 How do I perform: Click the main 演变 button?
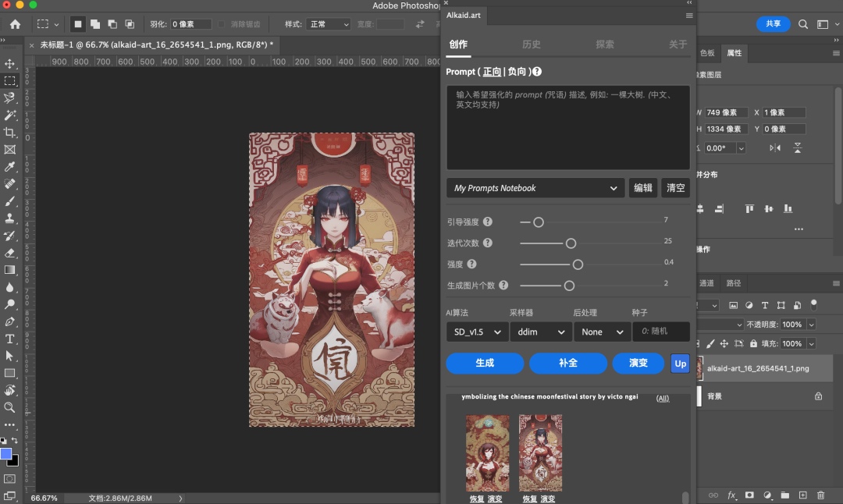point(638,364)
